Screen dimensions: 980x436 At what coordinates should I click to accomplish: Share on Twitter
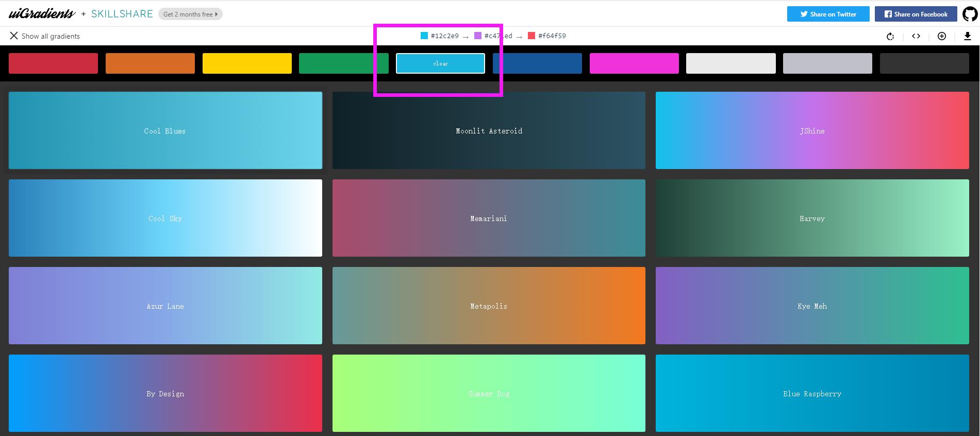tap(828, 14)
